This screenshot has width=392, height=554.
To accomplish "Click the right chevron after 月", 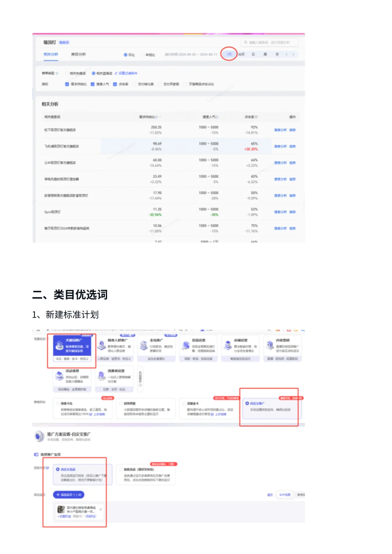I will tap(293, 54).
